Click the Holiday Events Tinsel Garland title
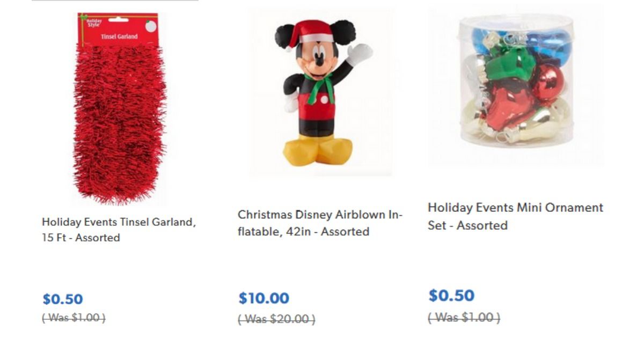The image size is (644, 338). (119, 230)
